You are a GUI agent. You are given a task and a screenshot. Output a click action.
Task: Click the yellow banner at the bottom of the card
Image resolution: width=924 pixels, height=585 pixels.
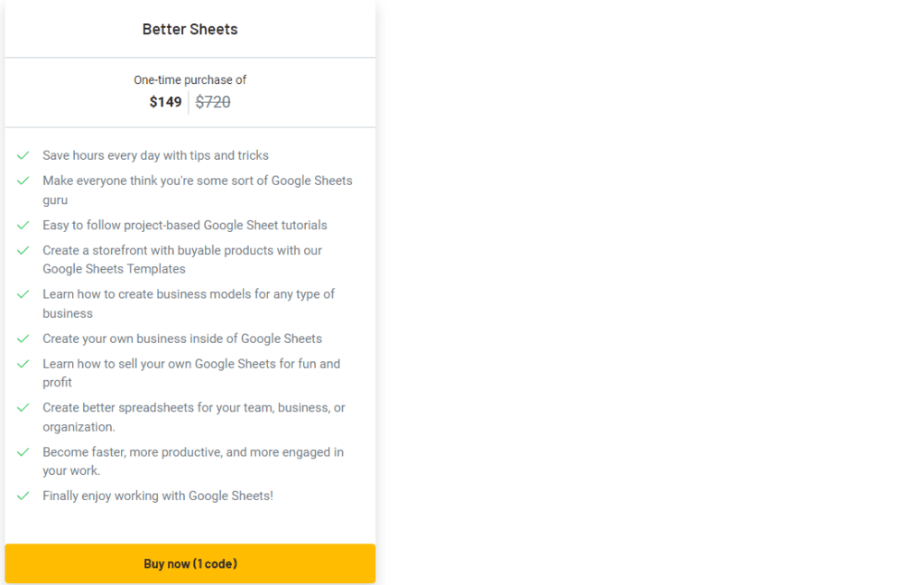(189, 563)
